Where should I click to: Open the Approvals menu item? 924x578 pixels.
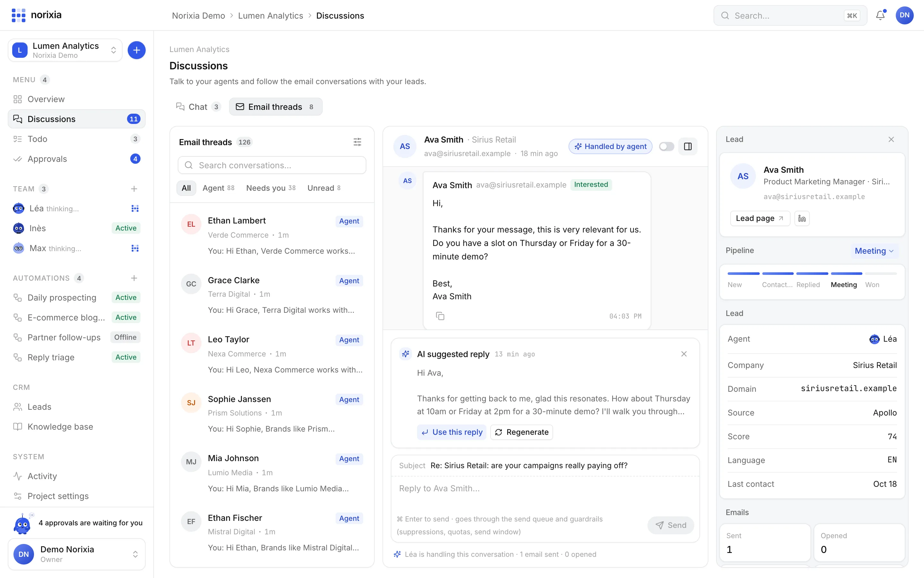pyautogui.click(x=76, y=159)
